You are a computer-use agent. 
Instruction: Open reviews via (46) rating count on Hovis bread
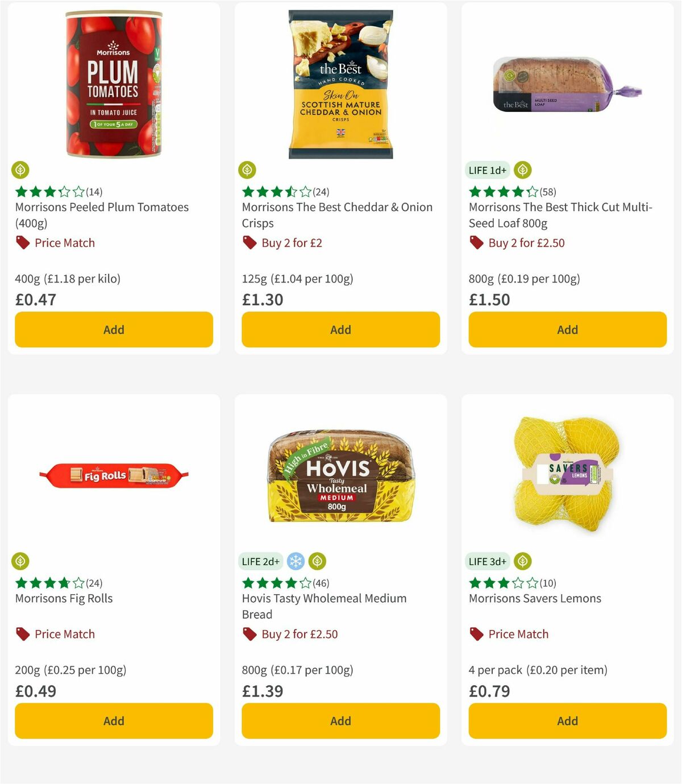pos(321,583)
